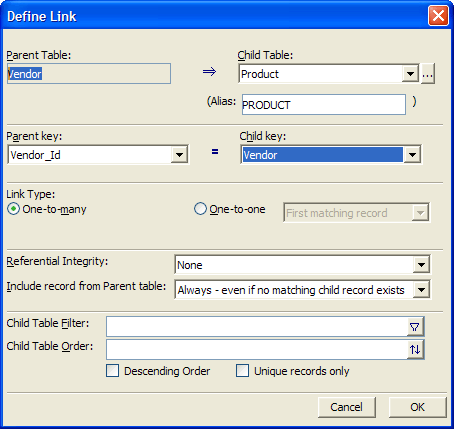Enable the Descending Order checkbox
This screenshot has width=454, height=429.
pos(113,371)
